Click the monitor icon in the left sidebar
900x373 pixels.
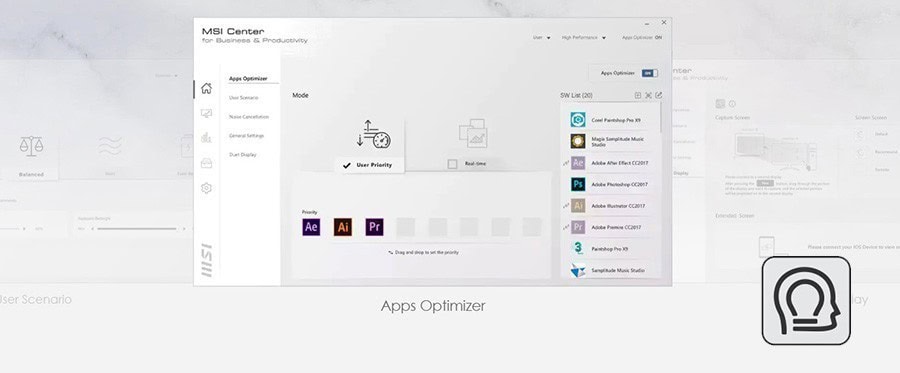click(207, 113)
